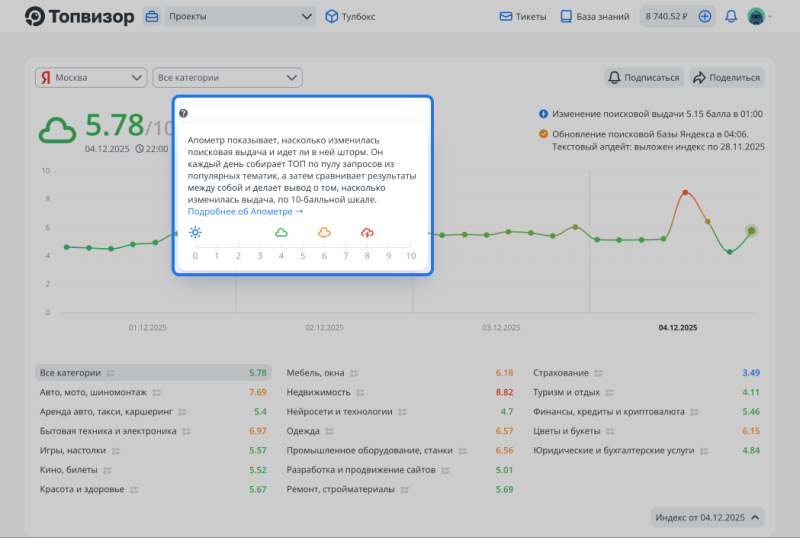The image size is (800, 538).
Task: Click the question mark help icon
Action: [184, 113]
